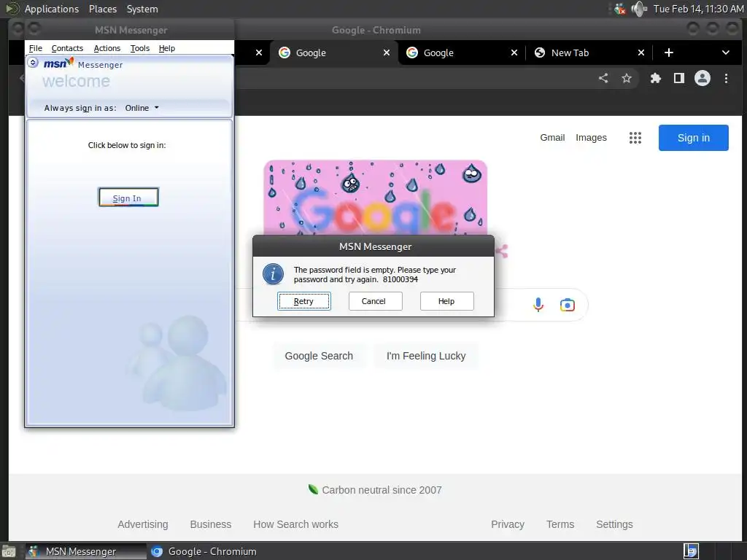Click the msn butterfly logo
747x560 pixels.
[58, 63]
